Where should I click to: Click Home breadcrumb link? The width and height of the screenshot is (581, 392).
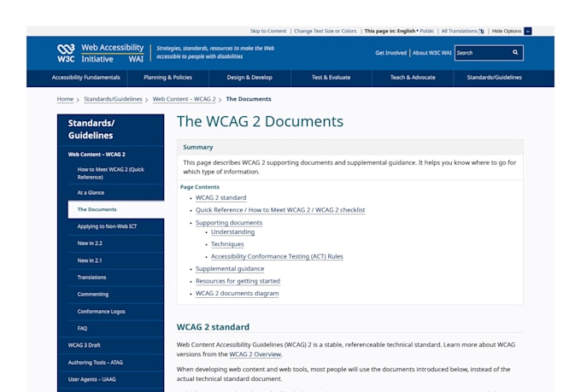point(65,99)
